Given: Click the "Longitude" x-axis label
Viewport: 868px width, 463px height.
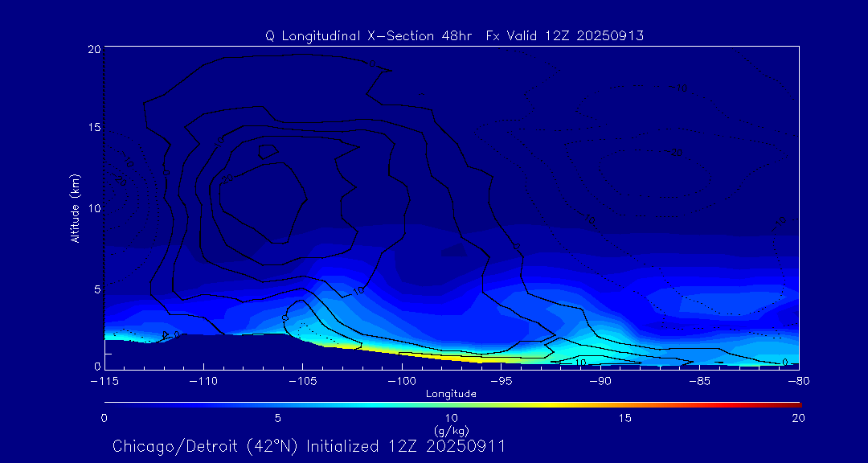Looking at the screenshot, I should click(x=451, y=394).
